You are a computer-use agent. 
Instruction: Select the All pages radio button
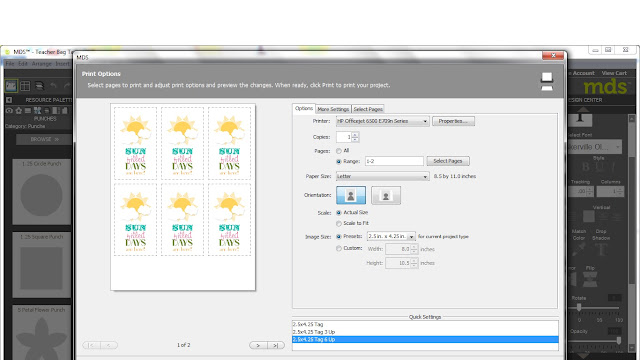point(338,151)
